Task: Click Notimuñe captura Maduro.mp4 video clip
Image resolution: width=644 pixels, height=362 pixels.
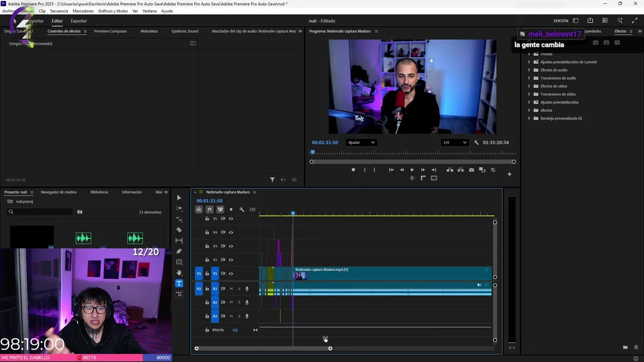Action: [392, 274]
